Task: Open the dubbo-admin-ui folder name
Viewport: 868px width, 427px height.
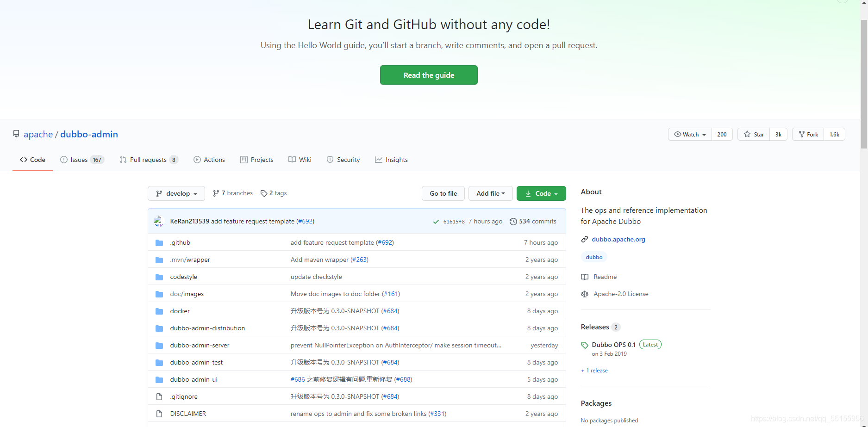Action: click(194, 379)
